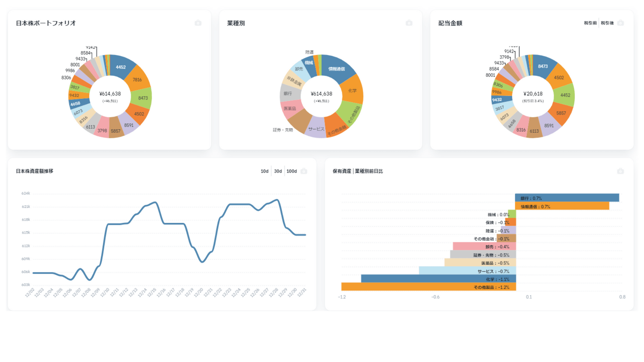Click 12/02 date label on line chart
This screenshot has width=644, height=362.
pyautogui.click(x=30, y=293)
